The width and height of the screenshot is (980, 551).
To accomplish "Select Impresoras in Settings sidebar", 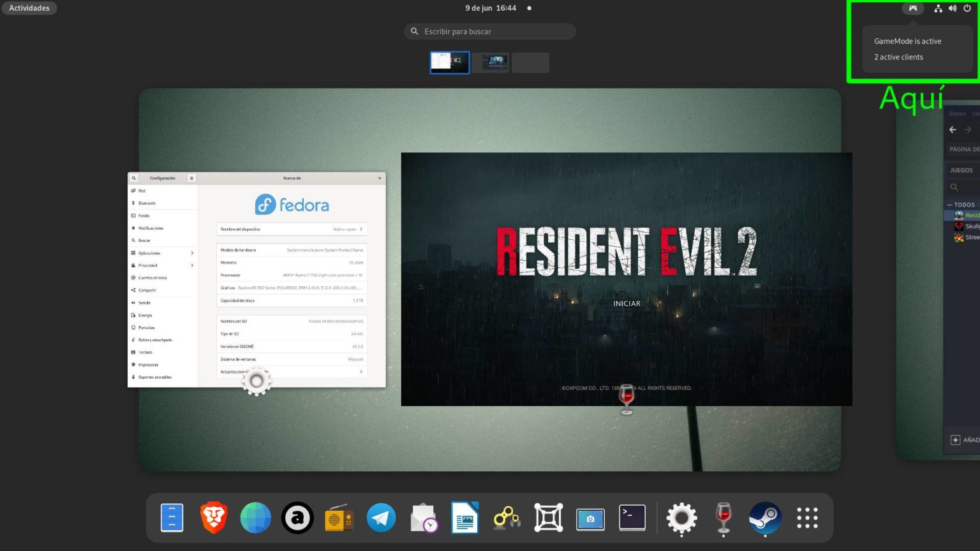I will pos(163,365).
